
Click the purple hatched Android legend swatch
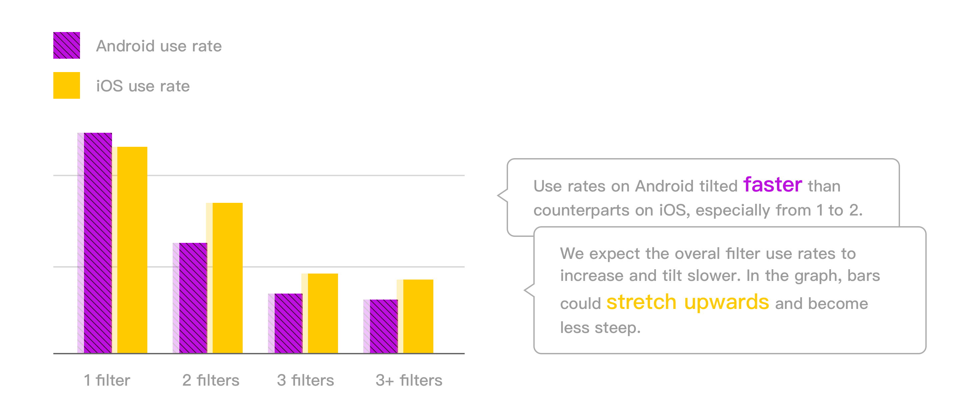click(67, 45)
